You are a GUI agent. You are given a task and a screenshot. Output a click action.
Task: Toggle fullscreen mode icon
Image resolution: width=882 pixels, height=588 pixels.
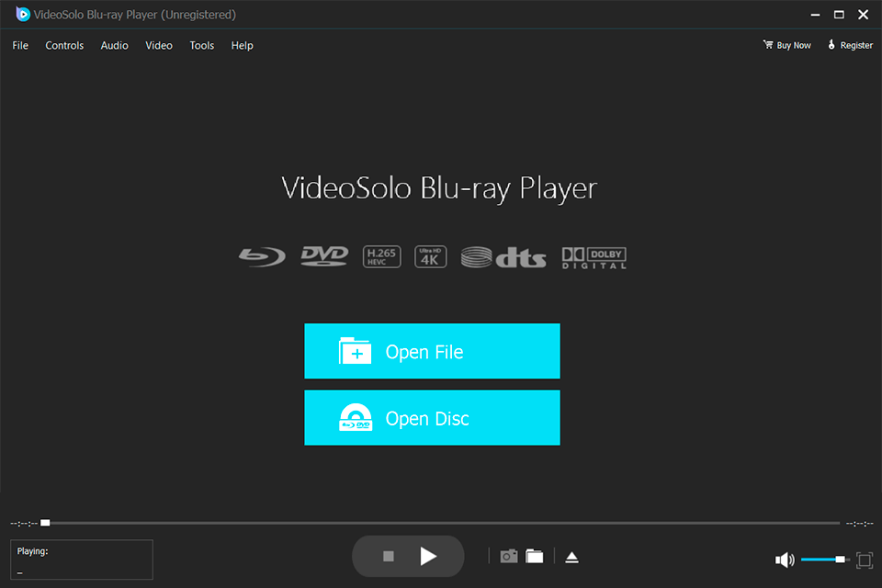864,560
